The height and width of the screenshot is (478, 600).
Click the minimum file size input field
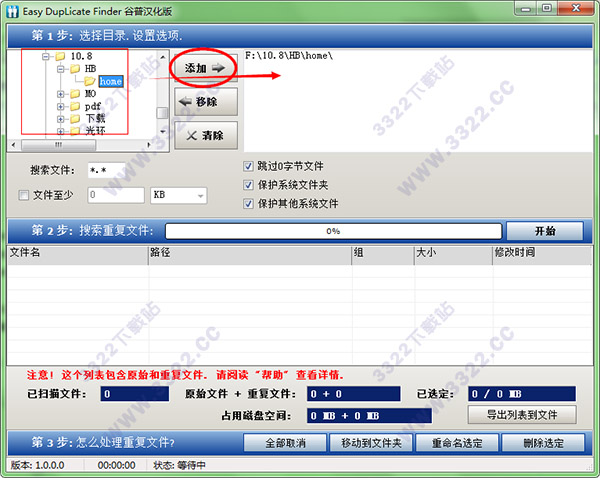pos(116,195)
